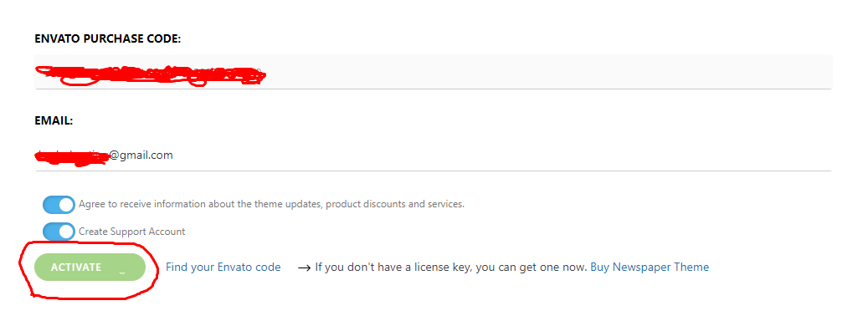Click the empty right side of the purchase code field

coord(553,72)
